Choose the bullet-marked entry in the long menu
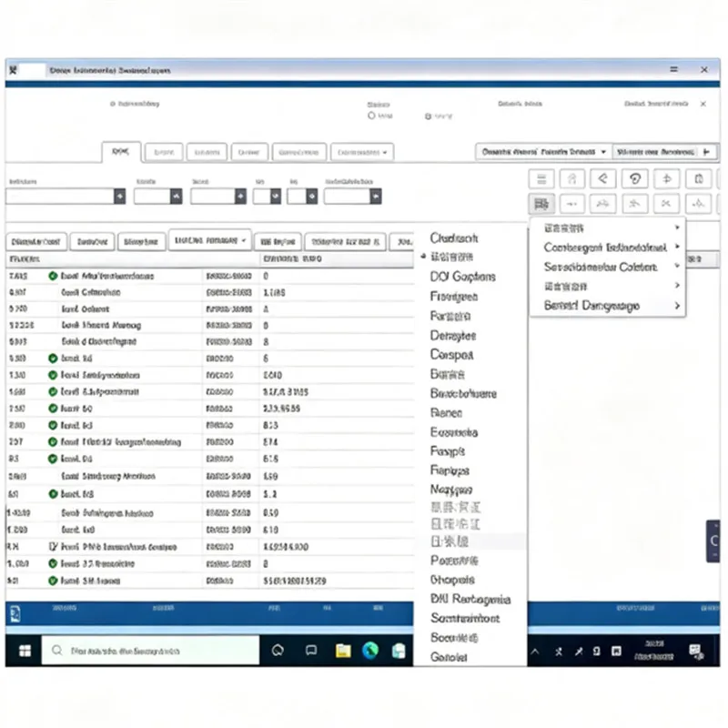This screenshot has height=728, width=728. tap(470, 257)
